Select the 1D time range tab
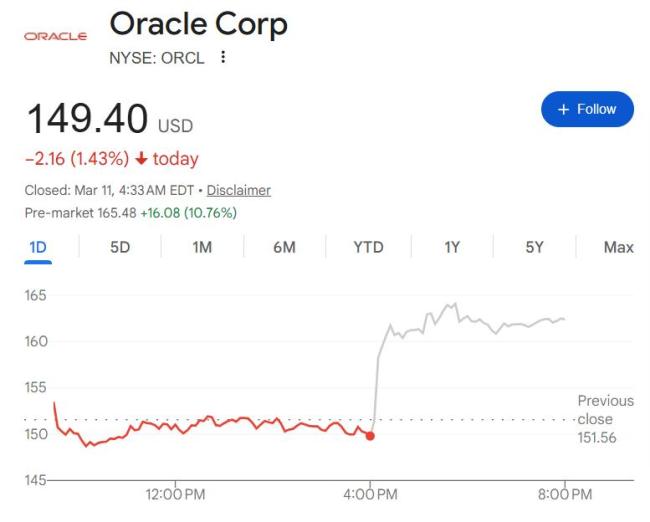650x522 pixels. point(38,247)
